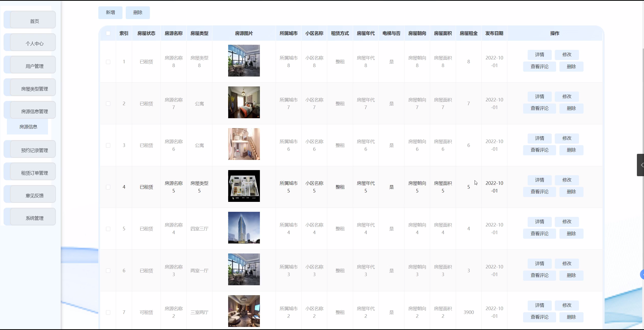Click 修改 for 房源名称3
Image resolution: width=644 pixels, height=330 pixels.
(x=567, y=264)
